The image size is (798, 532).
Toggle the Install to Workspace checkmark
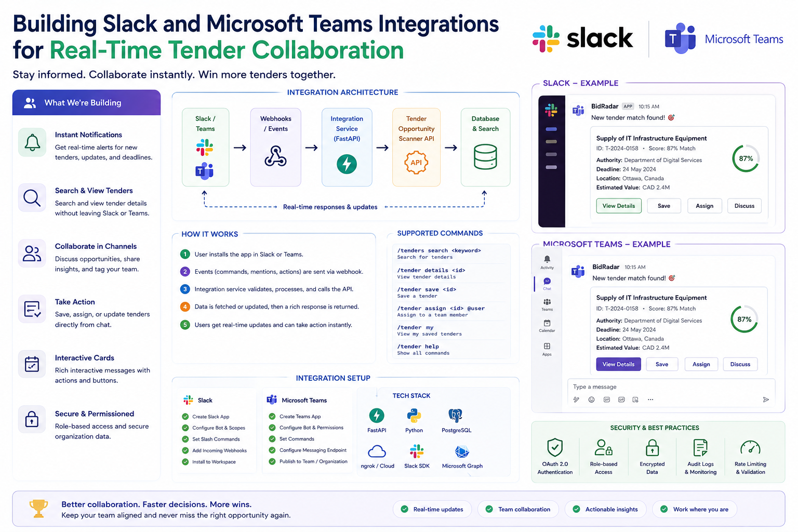185,462
